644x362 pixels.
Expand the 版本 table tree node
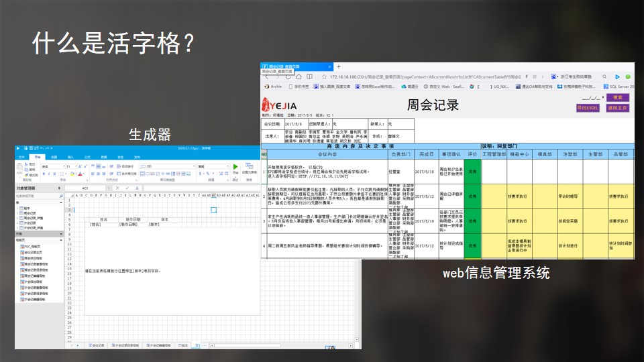(x=19, y=208)
